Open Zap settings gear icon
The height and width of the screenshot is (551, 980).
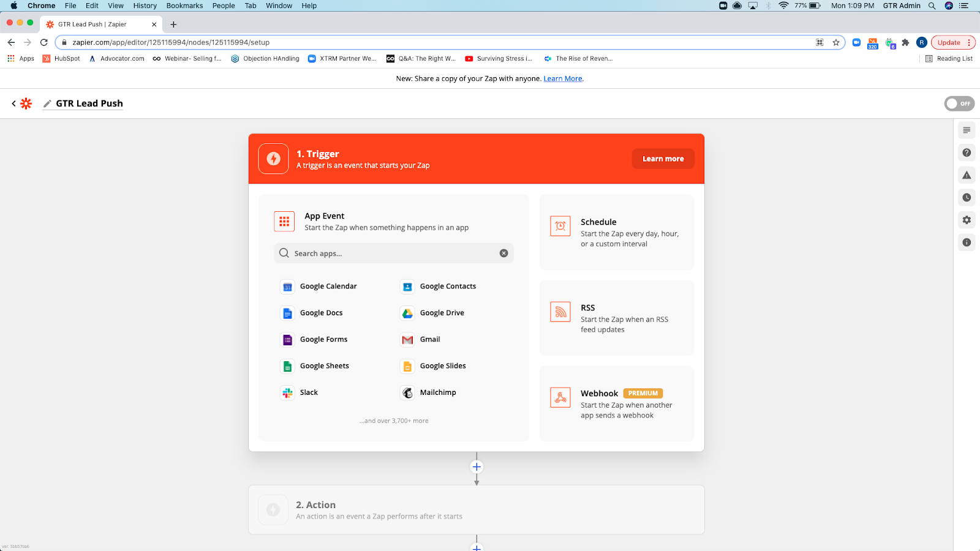[967, 220]
